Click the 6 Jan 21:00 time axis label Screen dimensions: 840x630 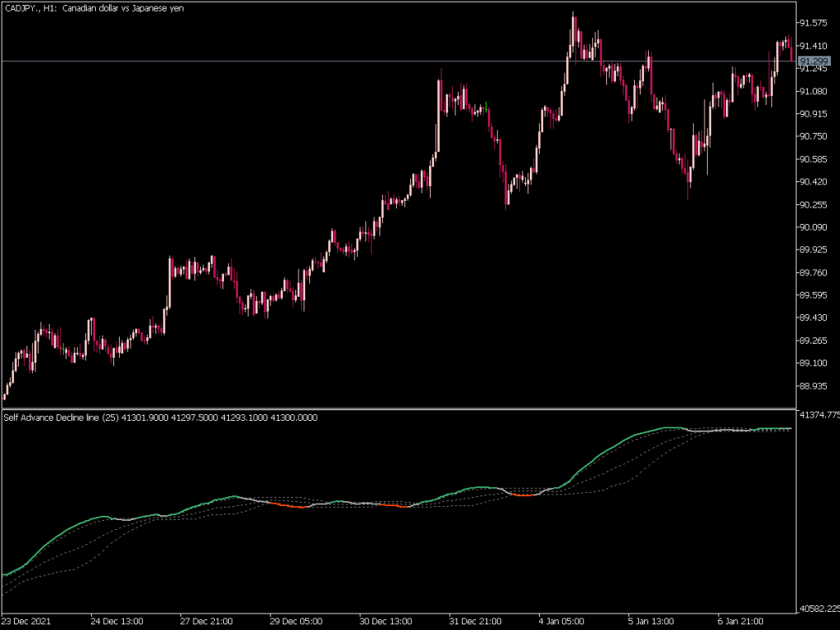[741, 622]
